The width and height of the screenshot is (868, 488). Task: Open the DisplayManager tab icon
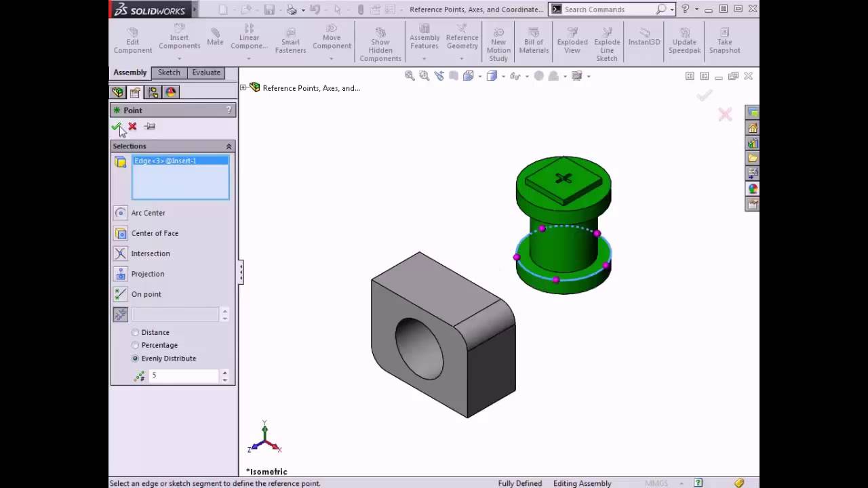click(x=170, y=92)
